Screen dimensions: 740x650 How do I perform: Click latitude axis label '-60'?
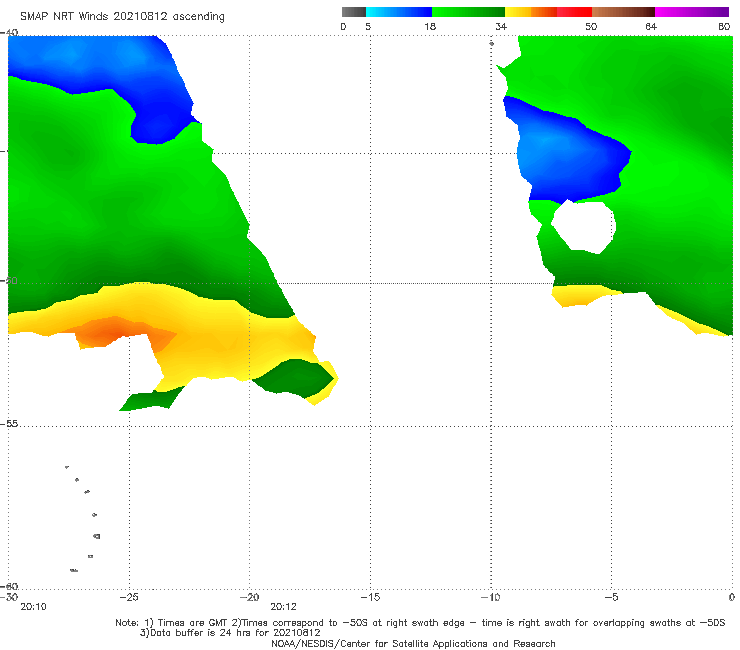point(9,586)
